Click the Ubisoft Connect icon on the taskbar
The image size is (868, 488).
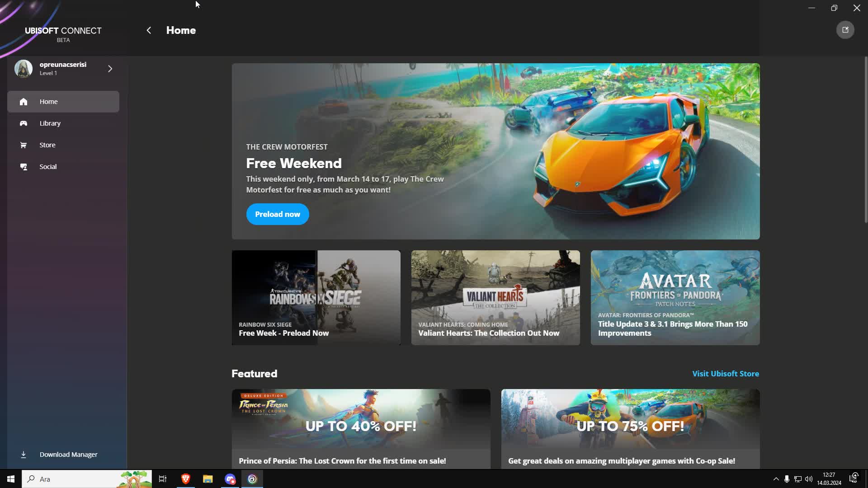pyautogui.click(x=252, y=479)
